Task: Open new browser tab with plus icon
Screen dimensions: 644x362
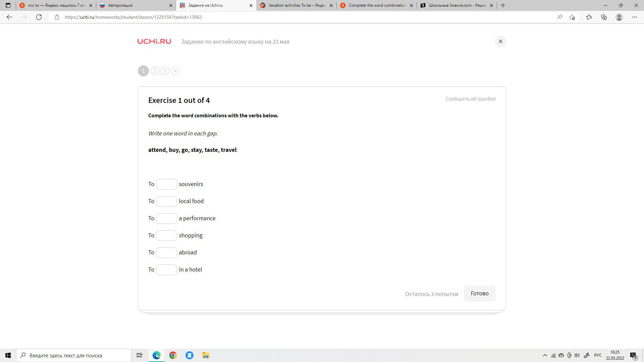Action: [x=503, y=5]
